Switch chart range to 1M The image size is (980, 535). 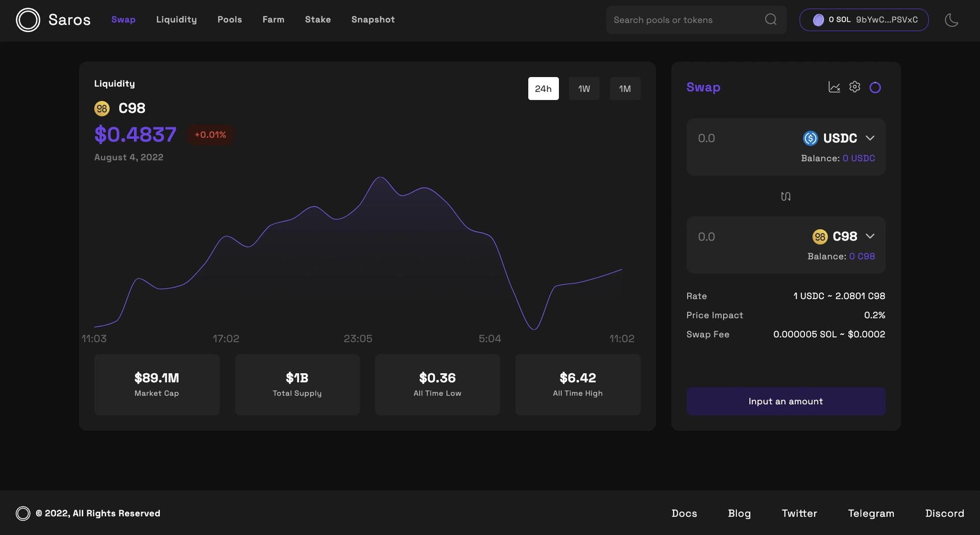[625, 88]
